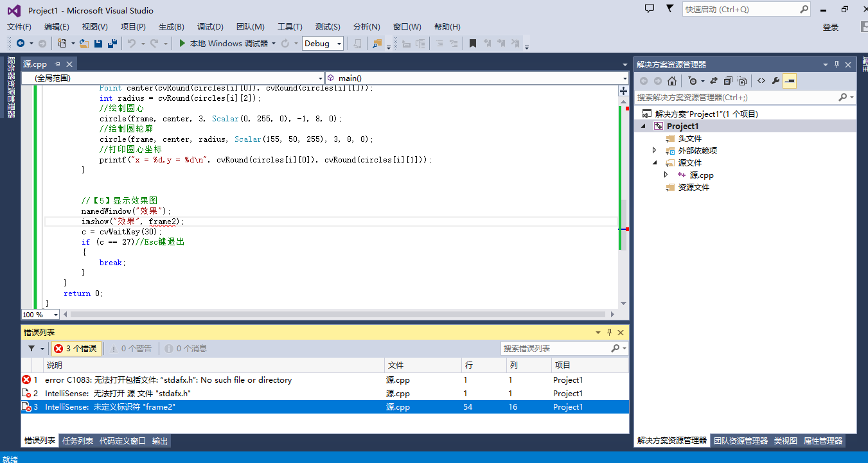Toggle a bookmark on the current line

point(473,43)
